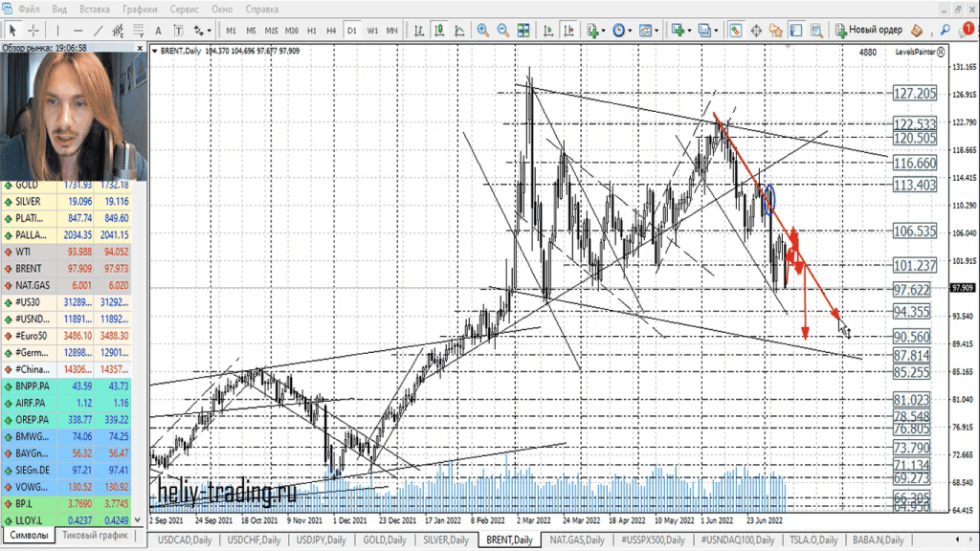This screenshot has height=551, width=980.
Task: Open the search magnifier icon
Action: (946, 31)
